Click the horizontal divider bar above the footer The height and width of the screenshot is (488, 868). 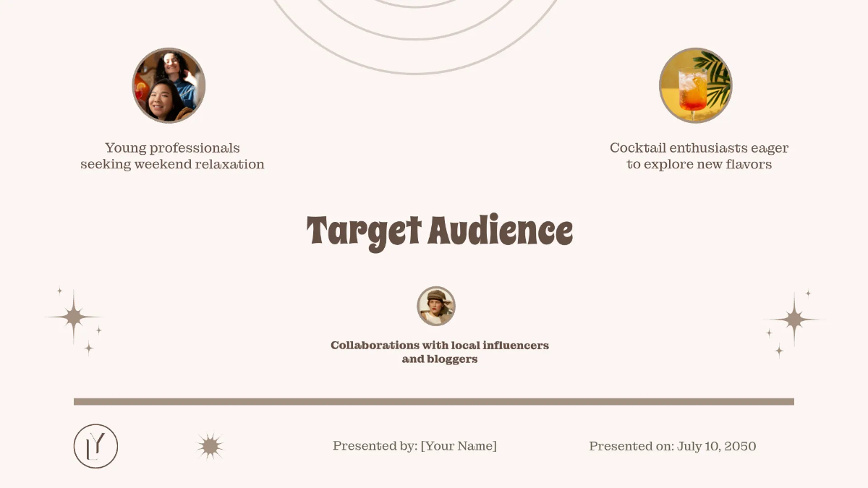434,400
